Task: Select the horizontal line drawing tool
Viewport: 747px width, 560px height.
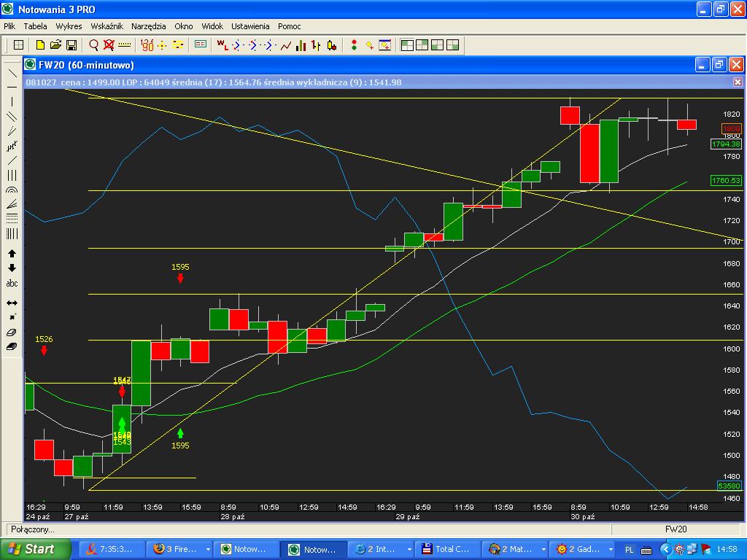Action: [x=12, y=87]
